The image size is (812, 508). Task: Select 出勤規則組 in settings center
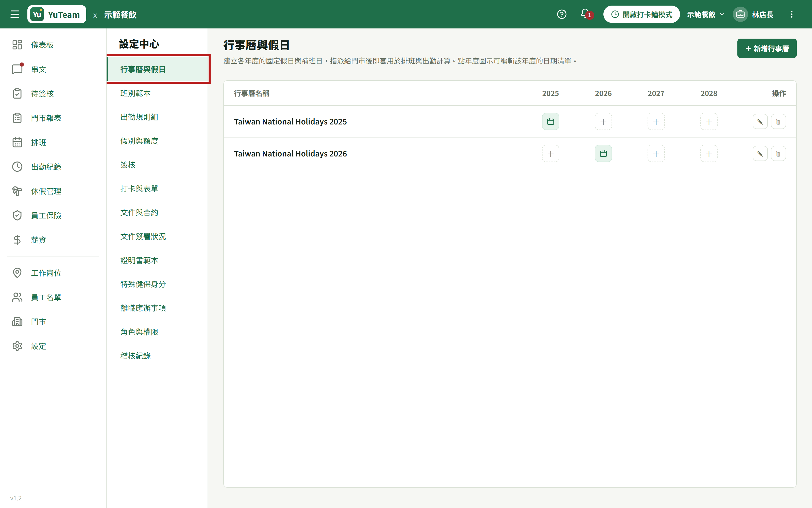pyautogui.click(x=157, y=117)
